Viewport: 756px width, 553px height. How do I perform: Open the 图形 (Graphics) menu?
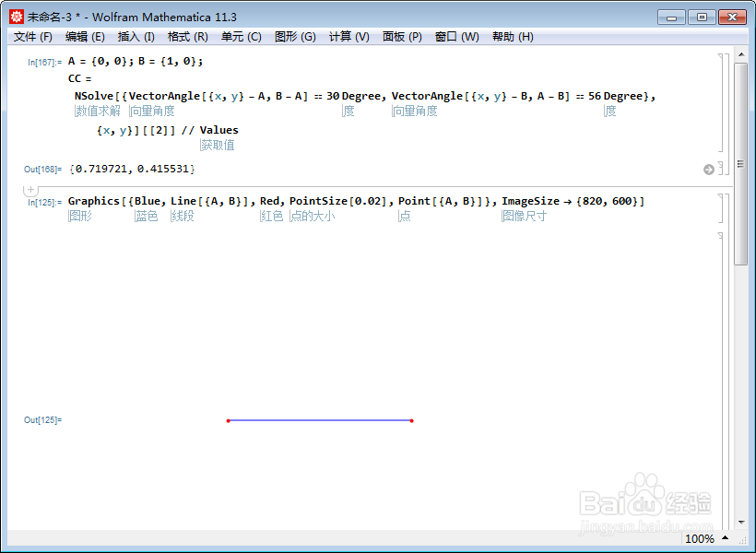coord(293,36)
